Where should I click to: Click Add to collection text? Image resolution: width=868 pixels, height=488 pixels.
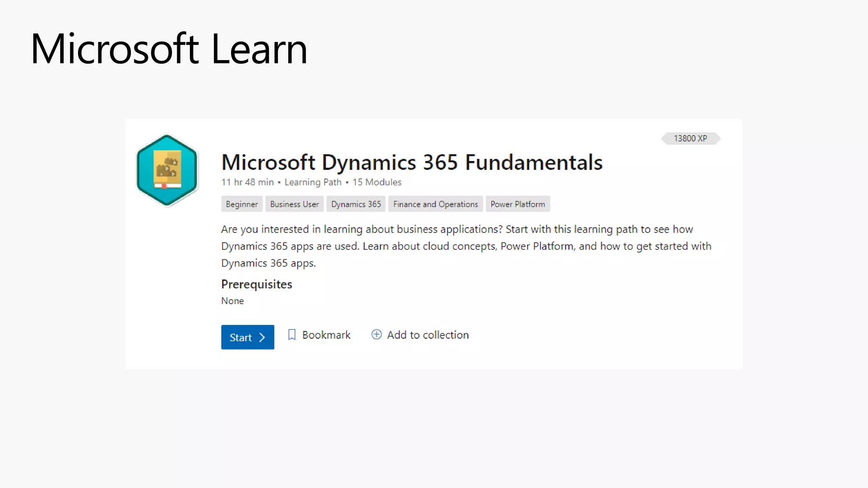point(428,335)
